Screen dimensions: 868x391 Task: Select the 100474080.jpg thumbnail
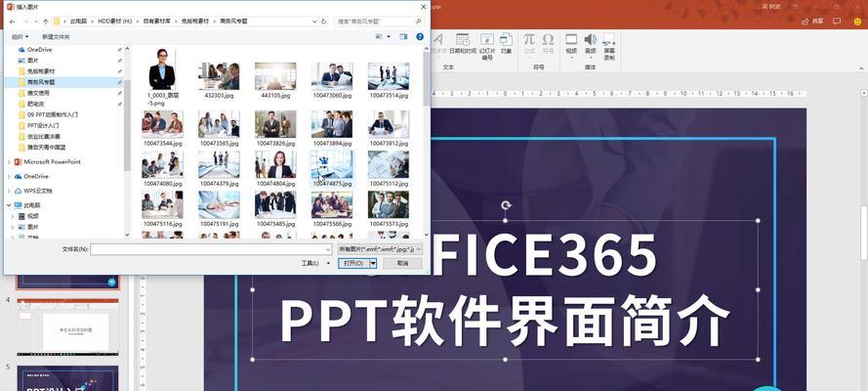[162, 164]
